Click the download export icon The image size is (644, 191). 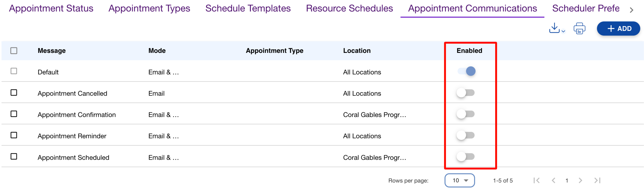click(554, 28)
